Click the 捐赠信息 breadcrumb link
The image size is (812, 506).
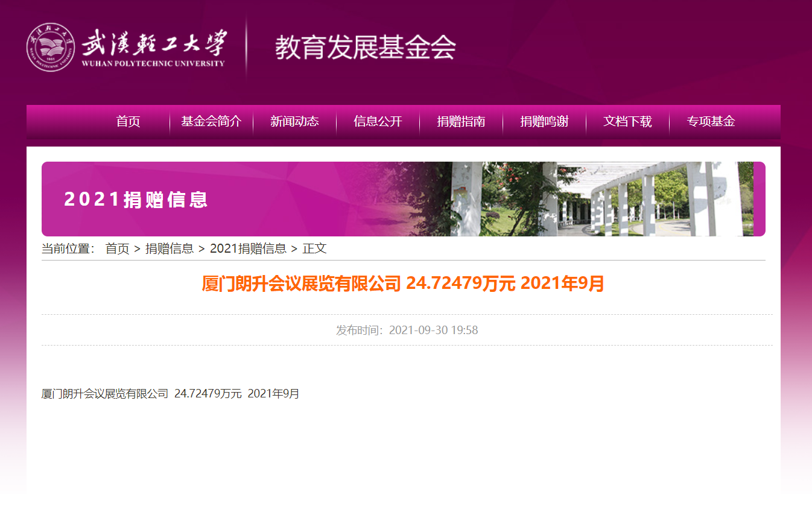(170, 248)
